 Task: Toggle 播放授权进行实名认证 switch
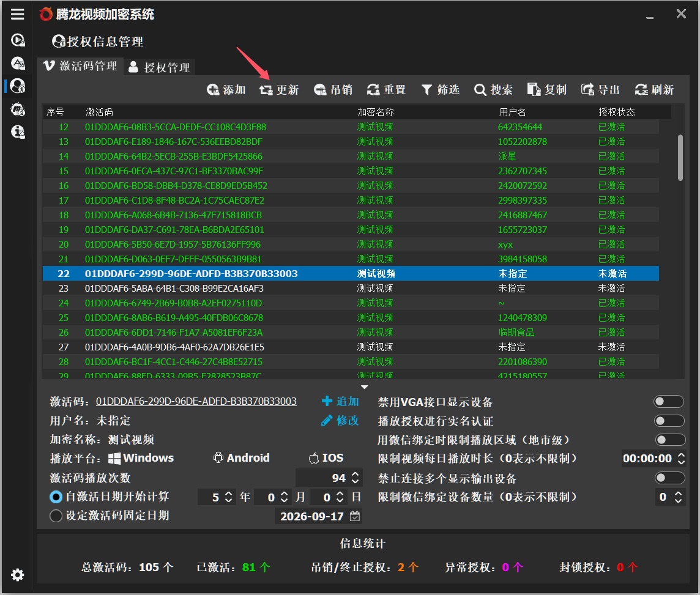(x=669, y=421)
